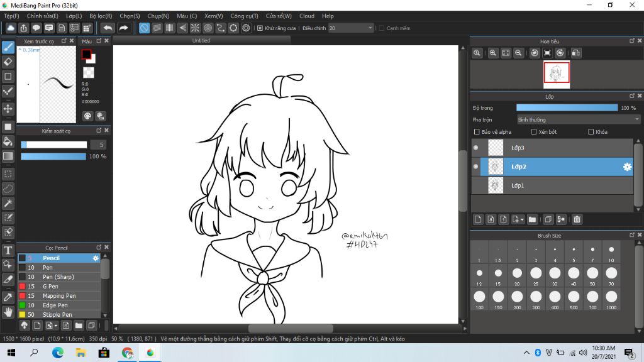Select layer Lớp1 in layer list
This screenshot has height=362, width=644.
click(552, 185)
